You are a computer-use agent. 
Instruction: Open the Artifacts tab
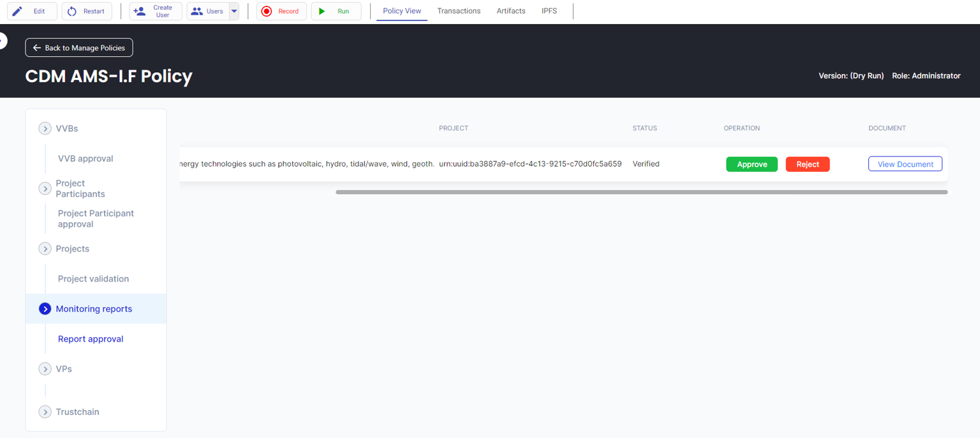(511, 11)
